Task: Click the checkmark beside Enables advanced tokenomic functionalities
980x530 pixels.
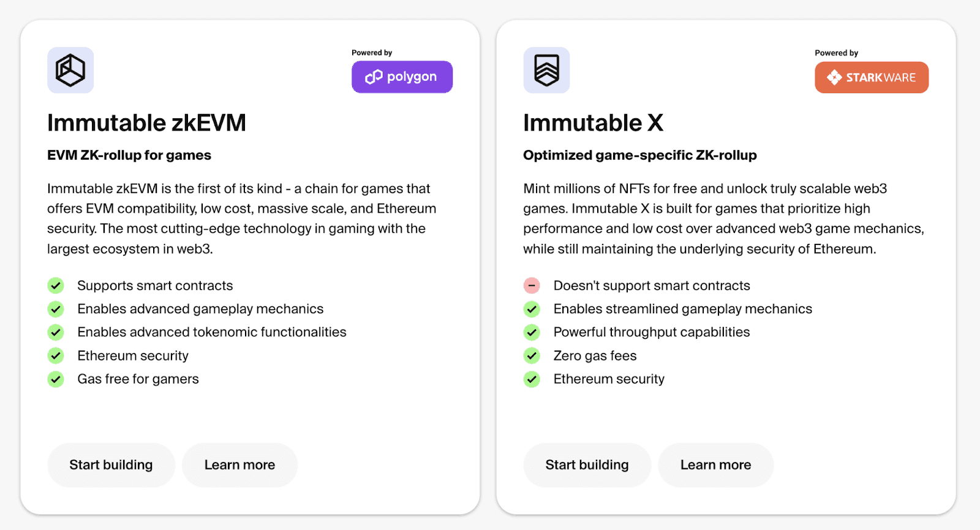Action: click(55, 332)
